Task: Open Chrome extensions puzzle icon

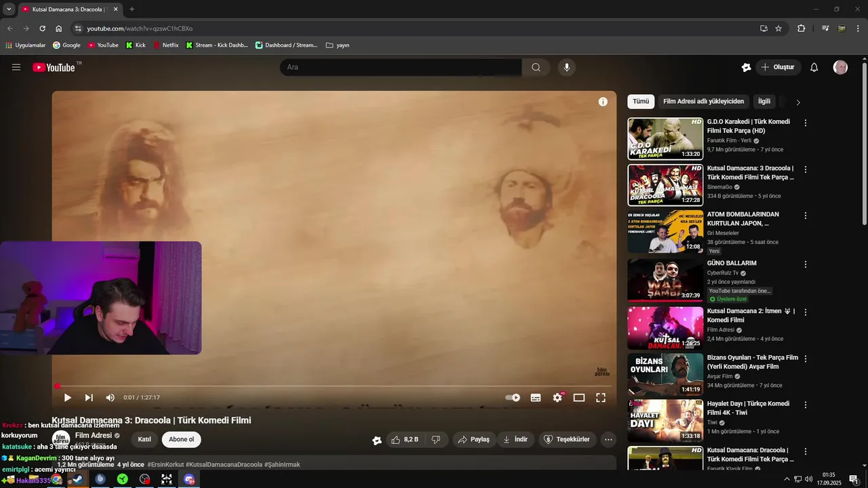Action: [x=801, y=28]
